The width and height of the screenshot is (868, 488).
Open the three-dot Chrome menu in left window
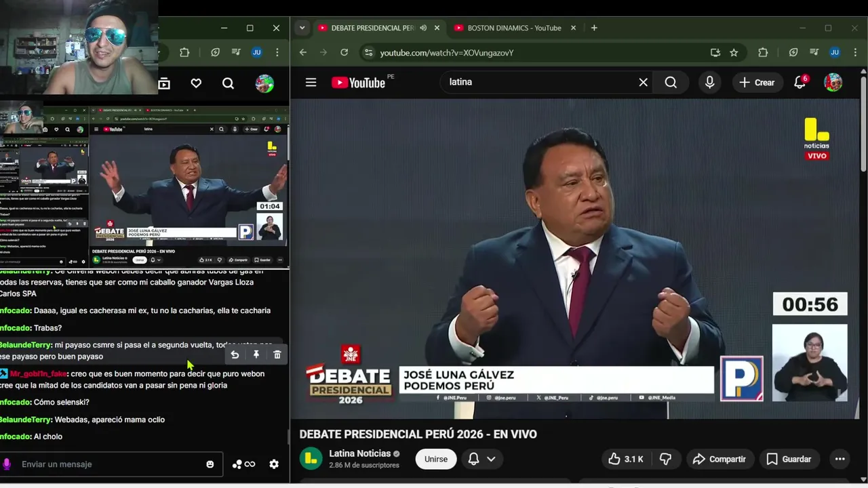(x=277, y=52)
